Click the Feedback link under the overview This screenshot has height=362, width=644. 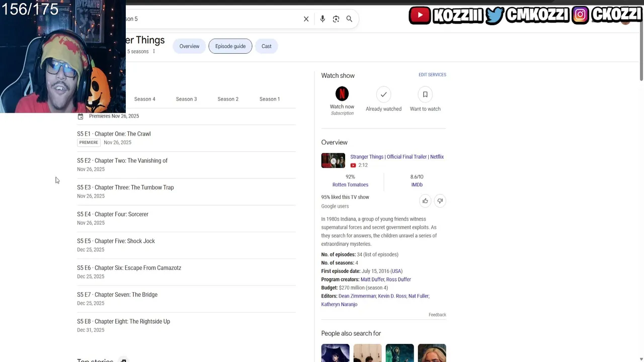(x=437, y=315)
